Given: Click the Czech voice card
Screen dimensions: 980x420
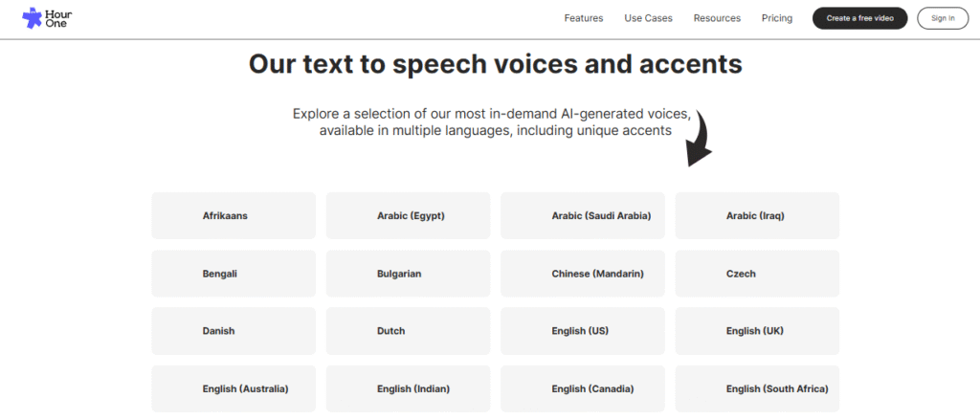Looking at the screenshot, I should 757,274.
